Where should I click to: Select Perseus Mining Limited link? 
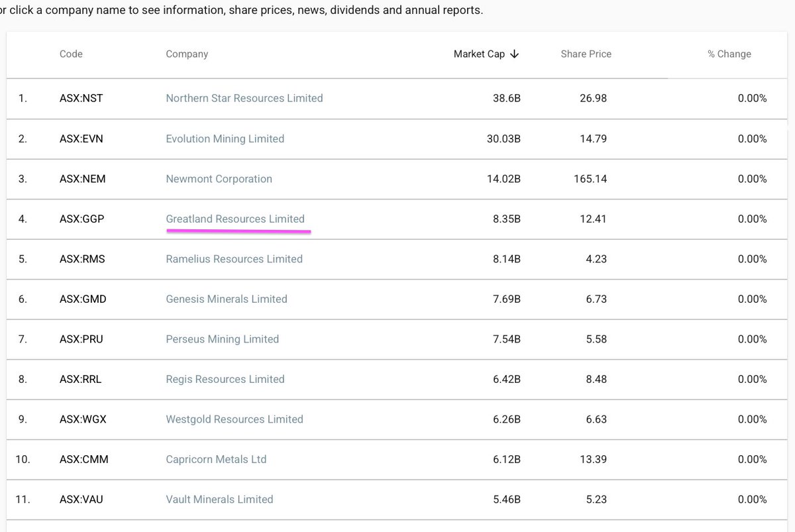tap(222, 339)
